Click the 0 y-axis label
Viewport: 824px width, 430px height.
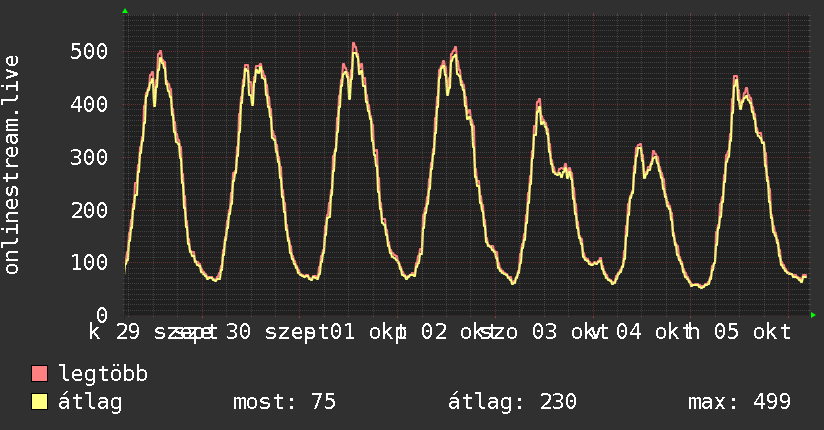click(102, 315)
